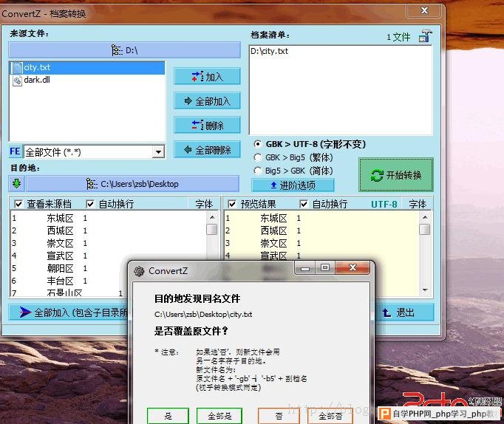Click the source preview scrollbar thumb
The height and width of the screenshot is (424, 504).
212,229
